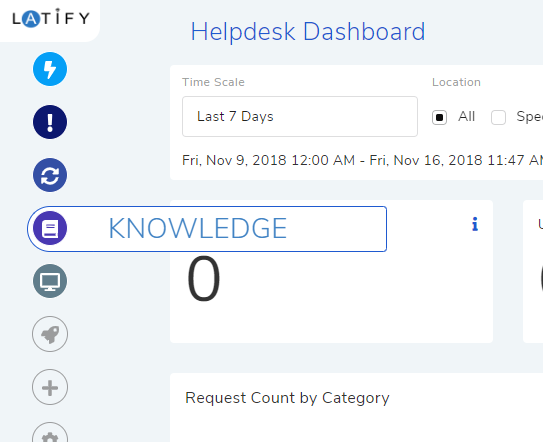Viewport: 543px width, 442px height.
Task: Click the Helpdesk Dashboard heading
Action: point(308,32)
